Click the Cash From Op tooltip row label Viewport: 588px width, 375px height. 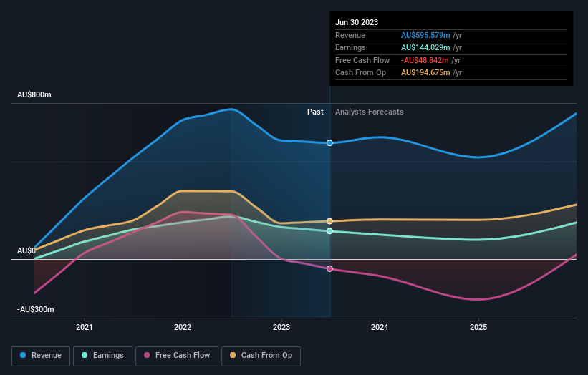pyautogui.click(x=360, y=73)
